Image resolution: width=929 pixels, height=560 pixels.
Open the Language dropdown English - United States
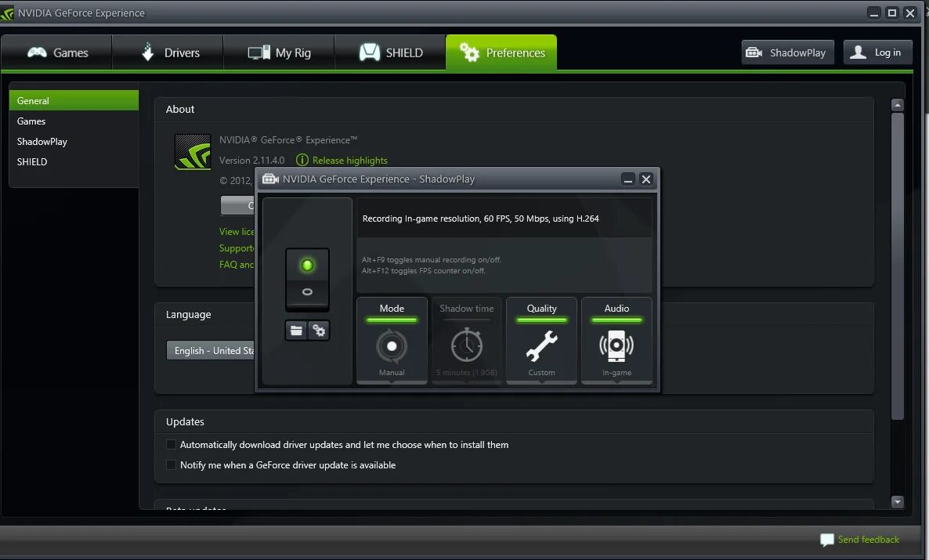point(211,351)
